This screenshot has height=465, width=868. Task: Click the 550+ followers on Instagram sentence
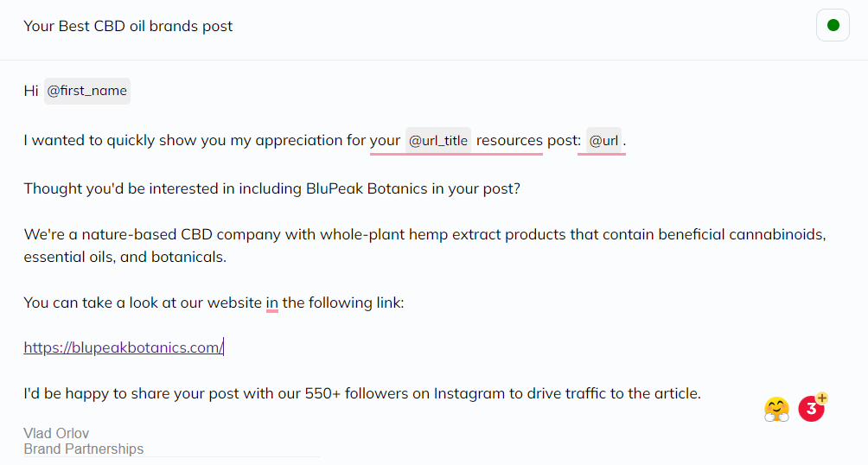[x=362, y=393]
